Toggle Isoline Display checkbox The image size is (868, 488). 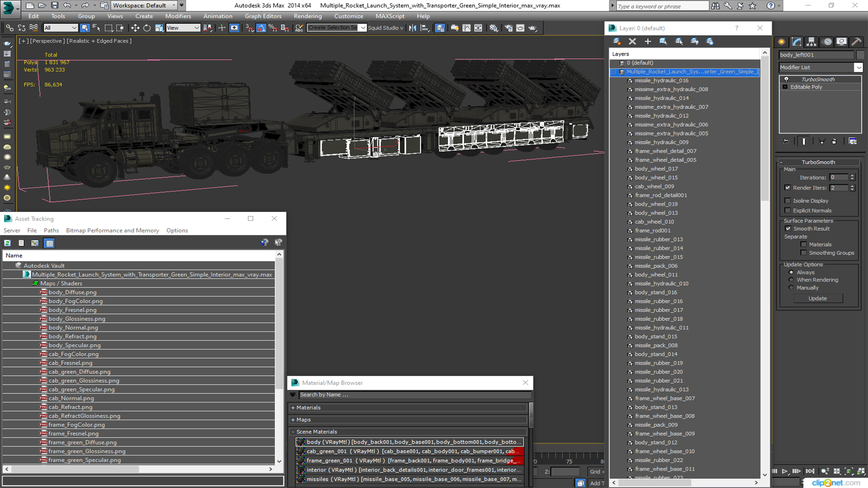tap(788, 201)
